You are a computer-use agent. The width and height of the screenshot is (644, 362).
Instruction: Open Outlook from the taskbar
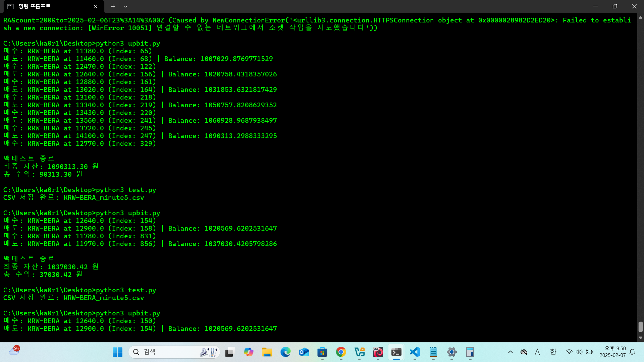(304, 352)
